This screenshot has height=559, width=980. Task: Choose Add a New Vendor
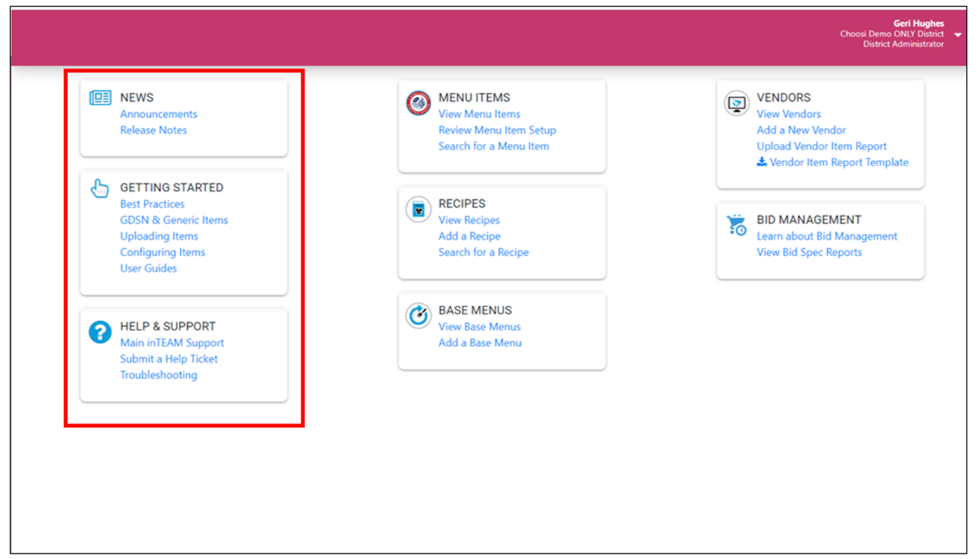[x=801, y=130]
